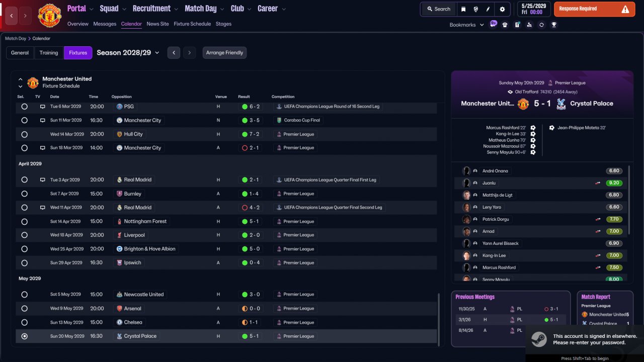Click the goal ball icon next to Marcus Rashford 22'

coord(533,128)
